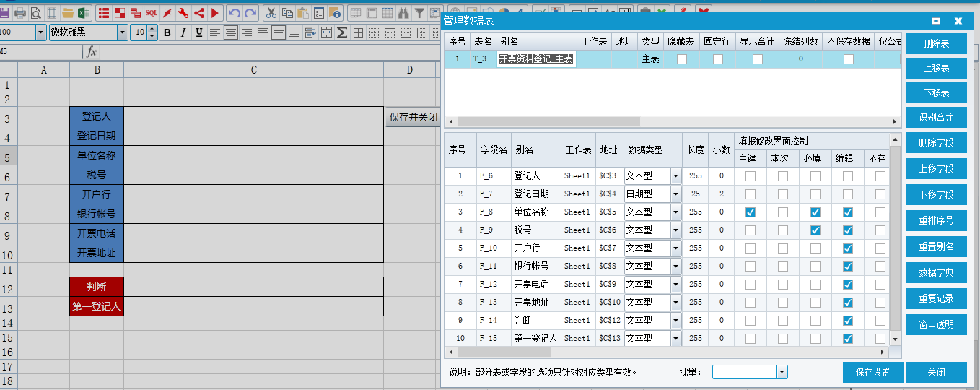Toggle underline formatting
The width and height of the screenshot is (980, 390).
(x=198, y=32)
